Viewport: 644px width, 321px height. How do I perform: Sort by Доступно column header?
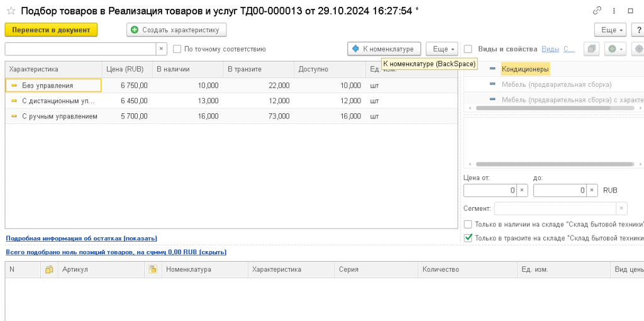coord(330,69)
